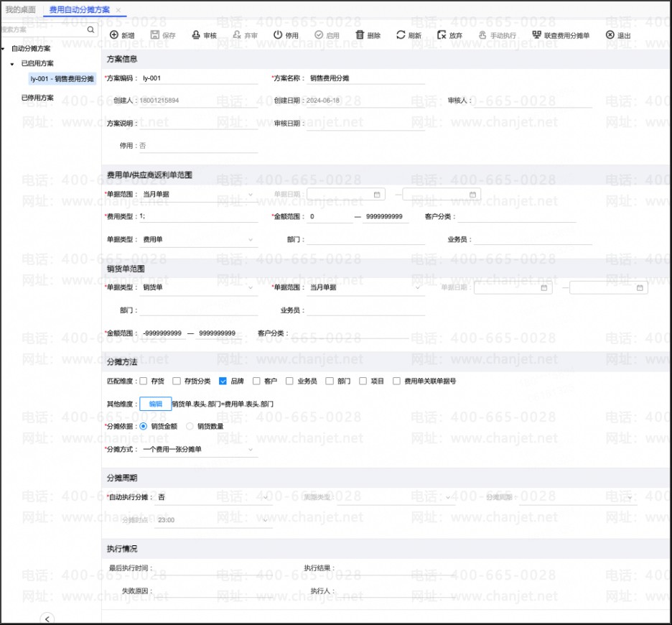Screen dimensions: 672x625
Task: Select 销货数量 as allocation basis
Action: coord(190,427)
